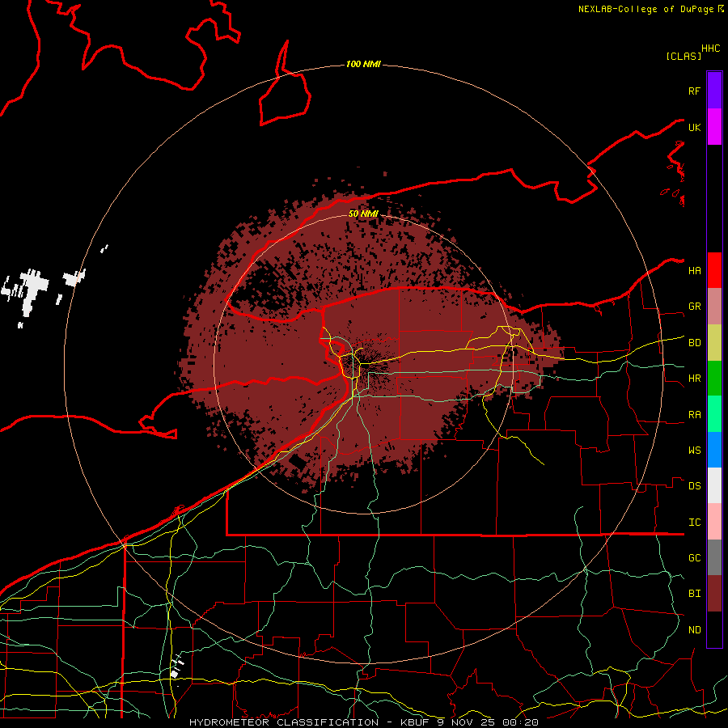
Task: Click the 50 NMI range ring label
Action: click(x=363, y=214)
